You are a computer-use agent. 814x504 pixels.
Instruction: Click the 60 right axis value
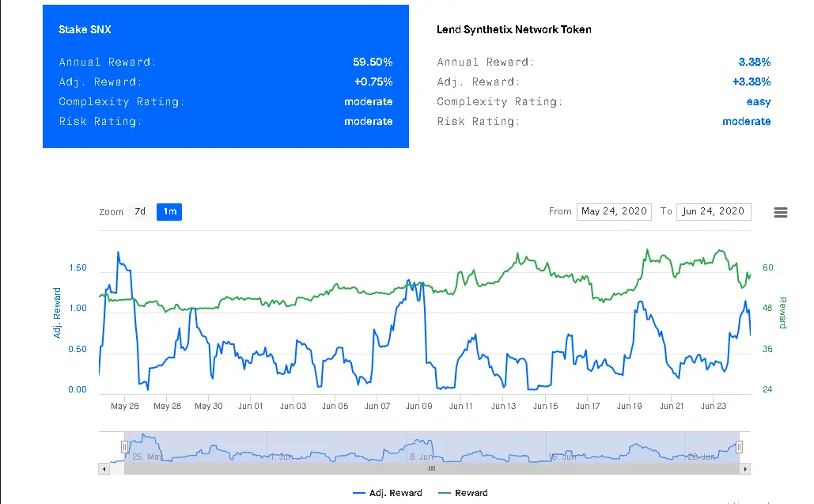pos(768,268)
